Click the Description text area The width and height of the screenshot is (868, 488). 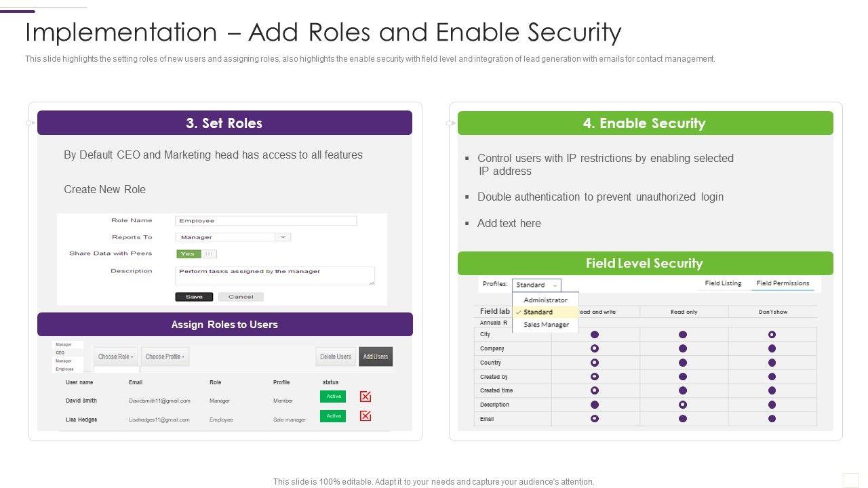pyautogui.click(x=275, y=275)
